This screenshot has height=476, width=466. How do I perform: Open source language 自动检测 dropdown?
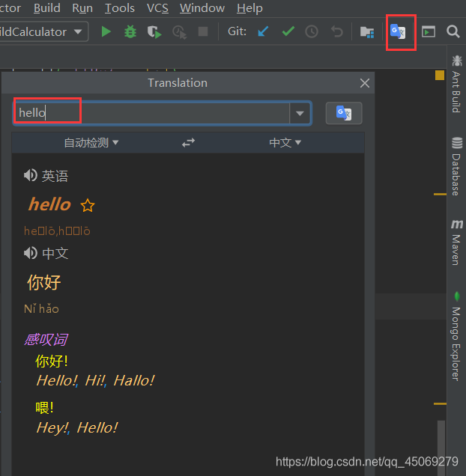(x=91, y=142)
